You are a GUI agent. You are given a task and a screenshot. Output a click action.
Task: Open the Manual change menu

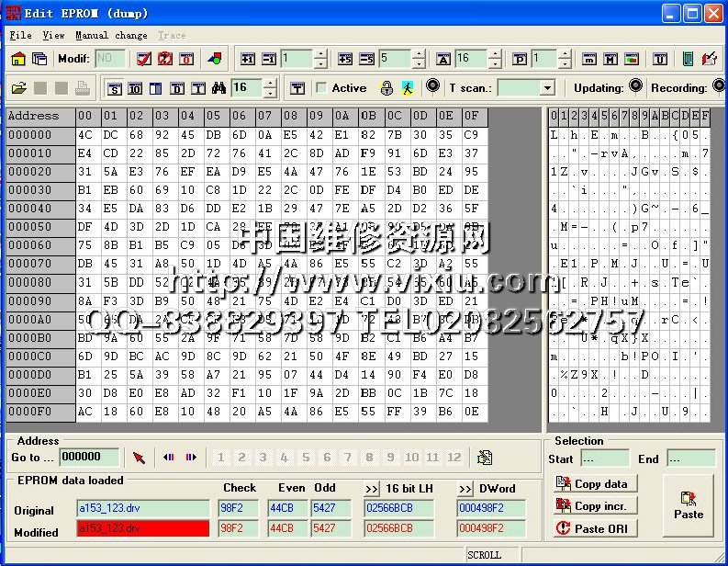click(111, 35)
